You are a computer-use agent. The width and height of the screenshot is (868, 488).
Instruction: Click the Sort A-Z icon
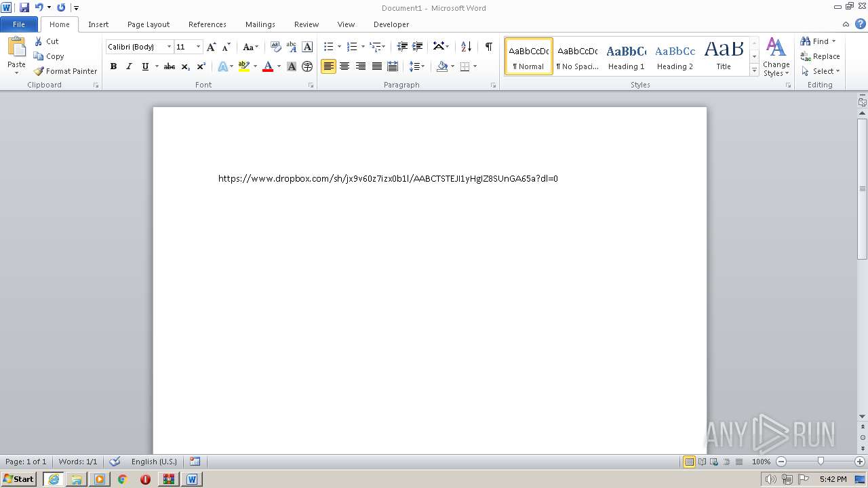[x=466, y=47]
